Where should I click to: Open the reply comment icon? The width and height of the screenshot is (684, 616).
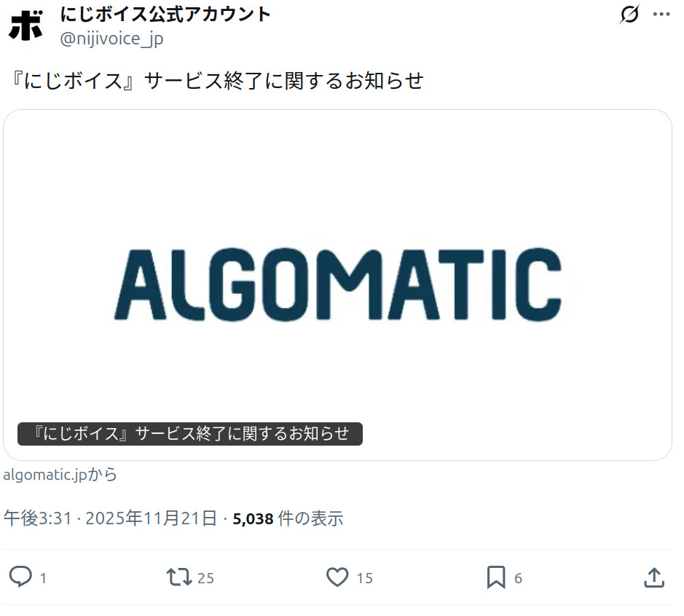click(20, 577)
